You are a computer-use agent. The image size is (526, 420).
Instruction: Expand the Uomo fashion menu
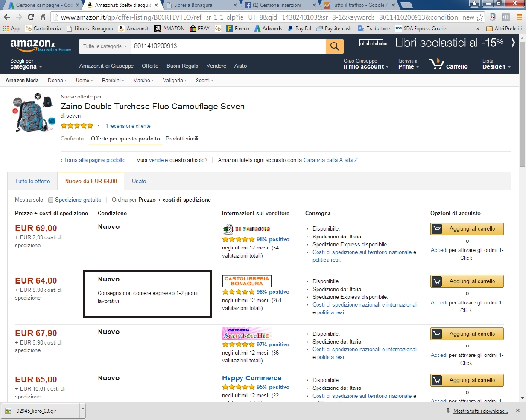coord(84,80)
